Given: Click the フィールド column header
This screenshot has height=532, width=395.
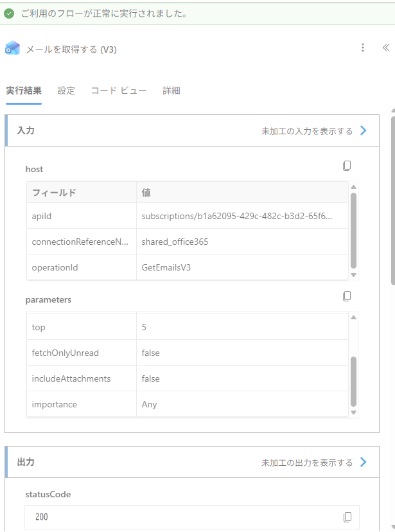Looking at the screenshot, I should coord(54,192).
